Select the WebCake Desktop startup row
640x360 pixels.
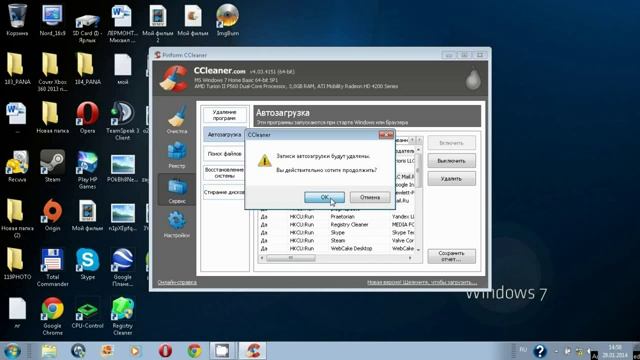pos(337,248)
